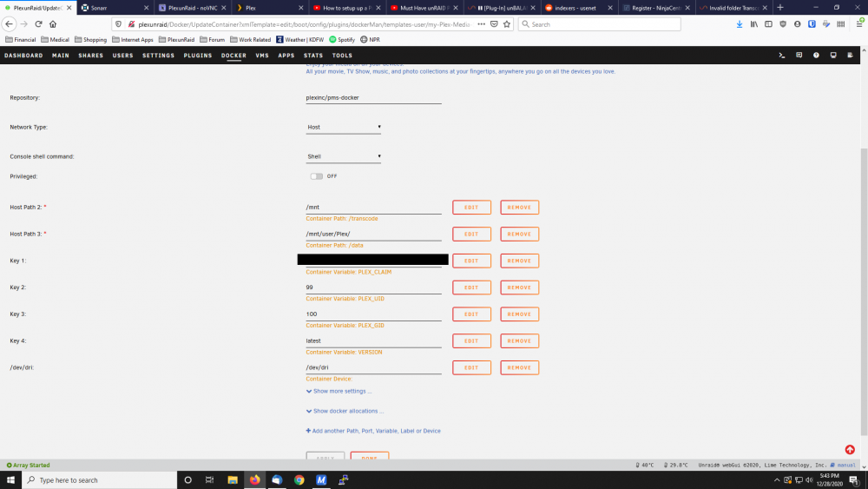Open the Weather KDFW bookmark
The width and height of the screenshot is (868, 489).
click(300, 40)
